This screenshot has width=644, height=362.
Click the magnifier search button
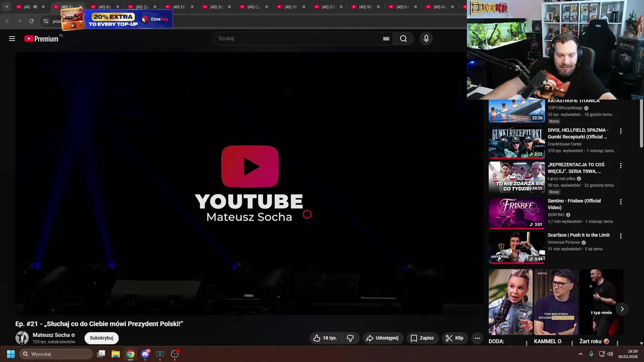click(x=404, y=39)
